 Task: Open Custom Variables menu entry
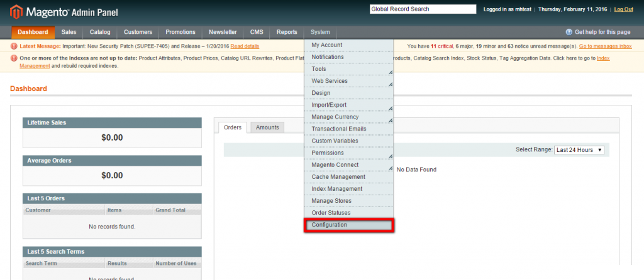click(x=349, y=141)
